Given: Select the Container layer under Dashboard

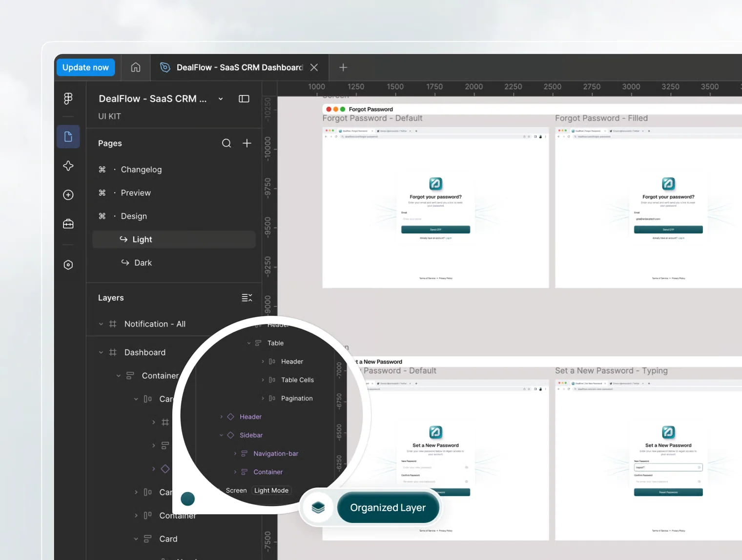Looking at the screenshot, I should (160, 376).
